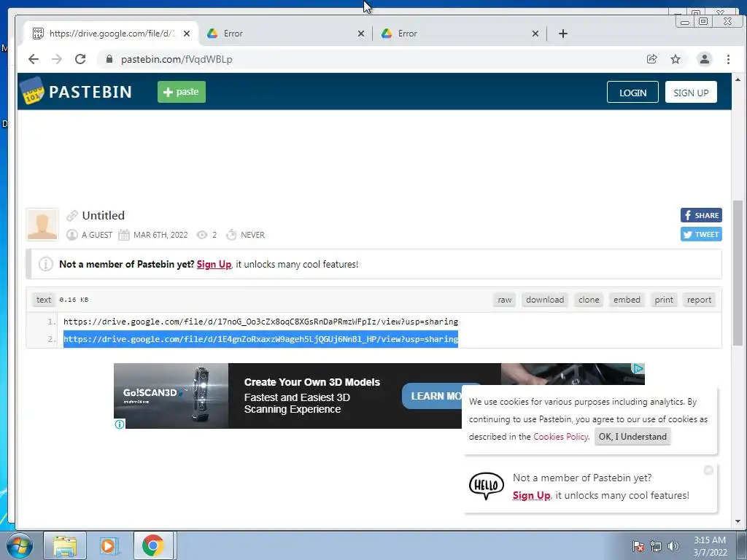The width and height of the screenshot is (747, 560).
Task: Click the A GUEST user icon
Action: (x=72, y=235)
